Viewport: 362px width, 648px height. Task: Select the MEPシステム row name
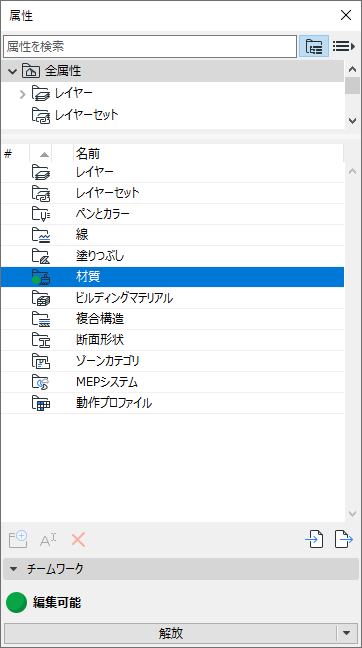tap(107, 382)
